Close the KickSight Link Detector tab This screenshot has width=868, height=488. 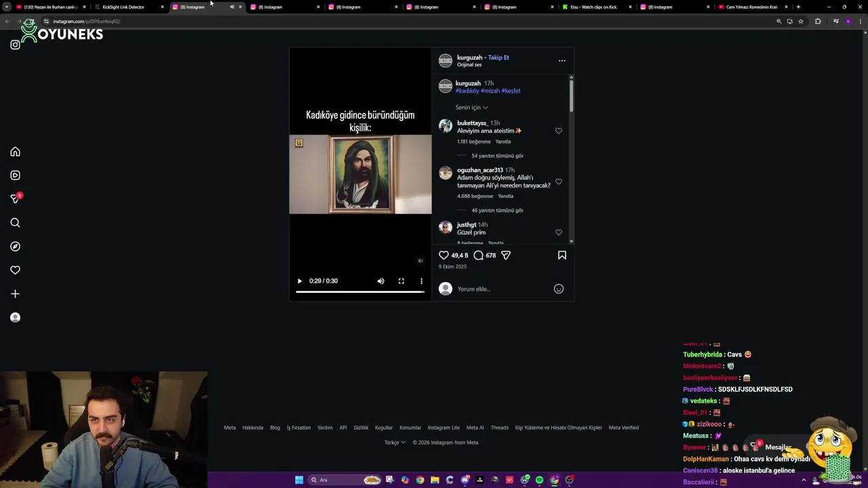point(162,7)
